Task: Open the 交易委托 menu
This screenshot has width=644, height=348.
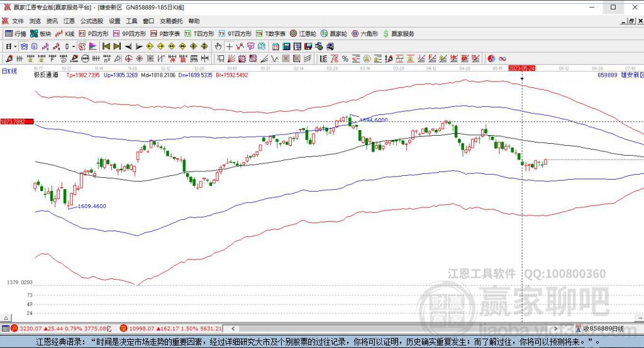Action: (x=171, y=21)
